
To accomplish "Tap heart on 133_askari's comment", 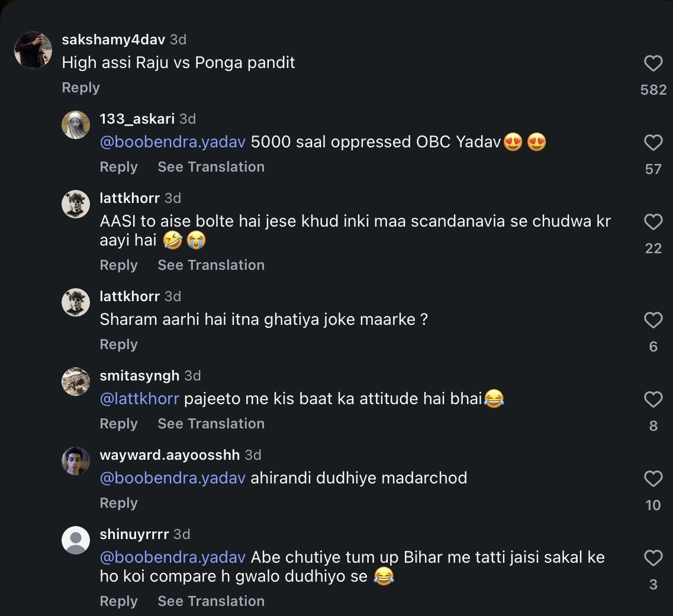I will (x=653, y=143).
